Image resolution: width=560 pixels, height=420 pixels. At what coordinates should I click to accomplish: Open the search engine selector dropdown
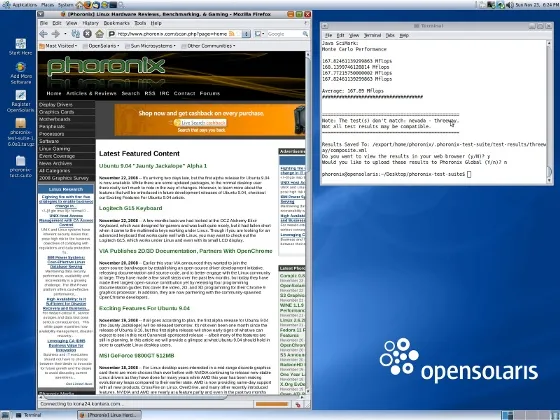(260, 34)
